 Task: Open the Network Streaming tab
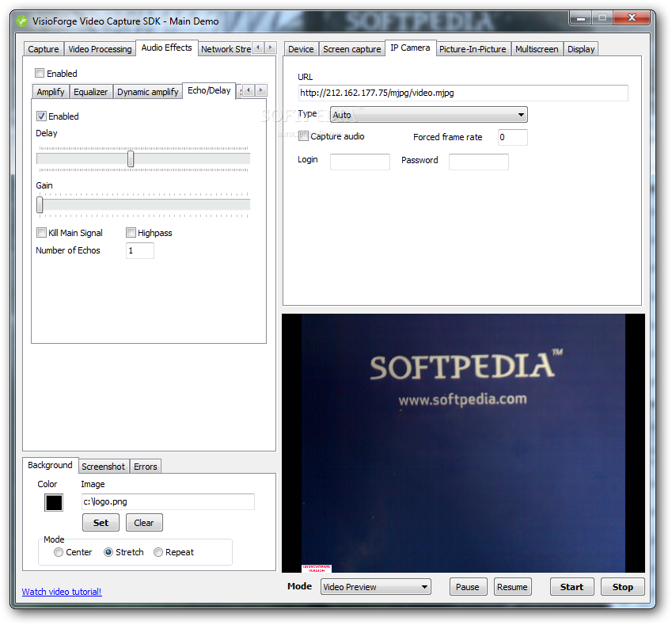[x=226, y=49]
